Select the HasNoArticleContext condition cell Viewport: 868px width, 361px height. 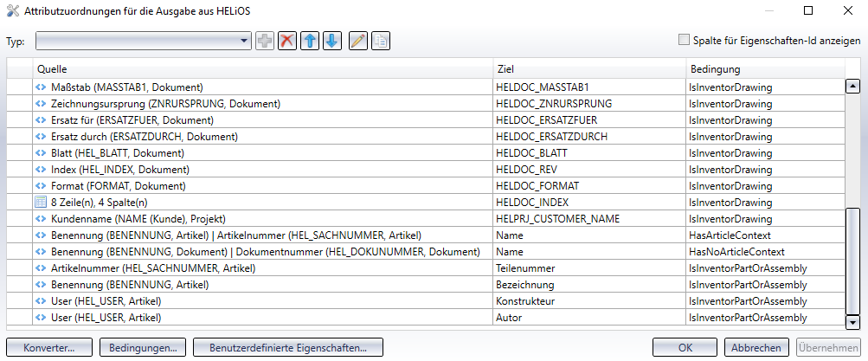[x=766, y=252]
